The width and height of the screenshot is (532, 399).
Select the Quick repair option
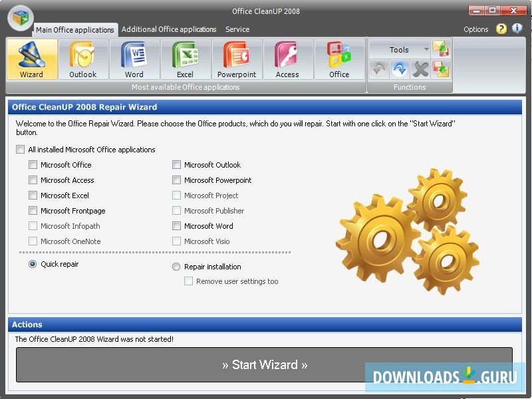(x=33, y=264)
